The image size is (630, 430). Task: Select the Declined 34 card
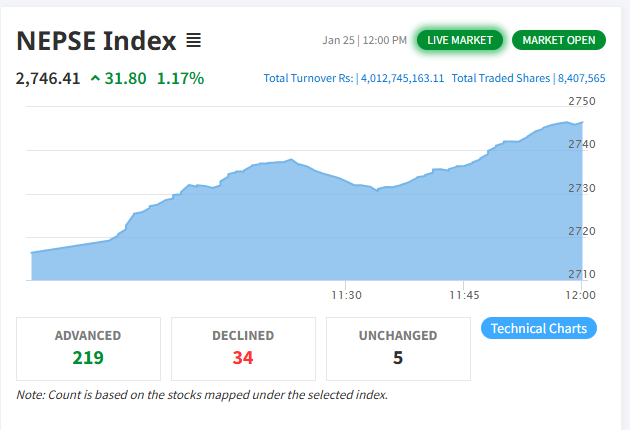coord(243,348)
